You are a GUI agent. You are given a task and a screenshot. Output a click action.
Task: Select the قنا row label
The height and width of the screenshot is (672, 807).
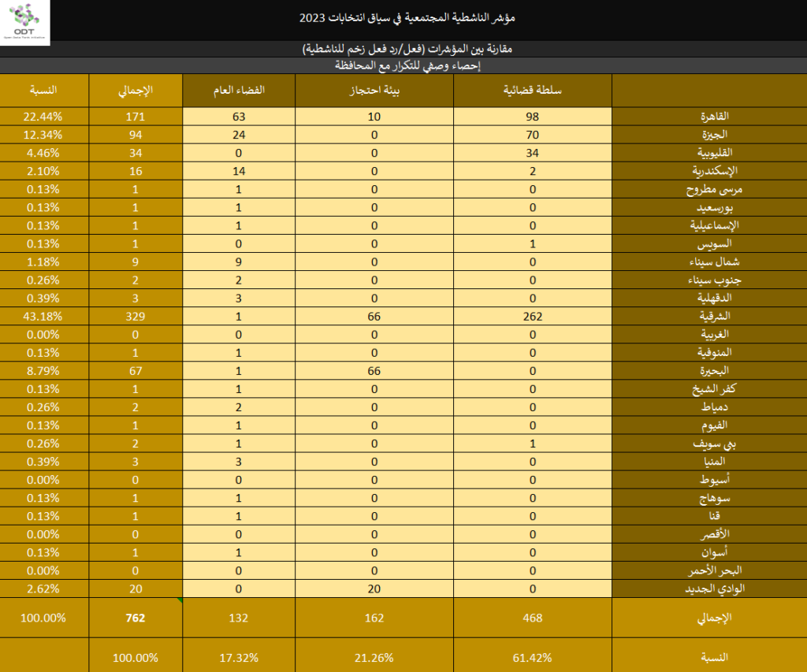pyautogui.click(x=714, y=516)
